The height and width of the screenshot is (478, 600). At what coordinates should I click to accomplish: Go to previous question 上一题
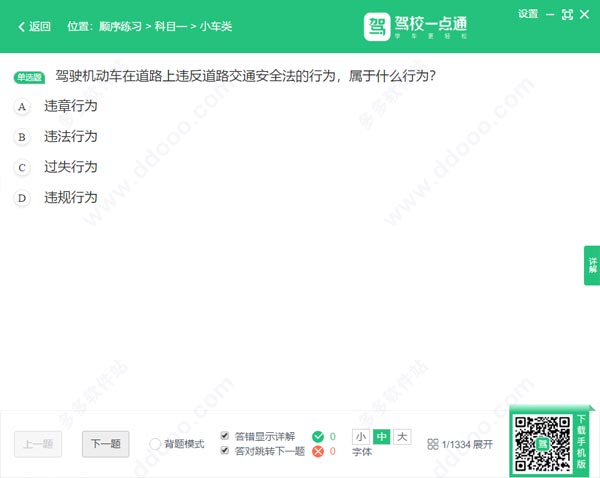tap(38, 444)
